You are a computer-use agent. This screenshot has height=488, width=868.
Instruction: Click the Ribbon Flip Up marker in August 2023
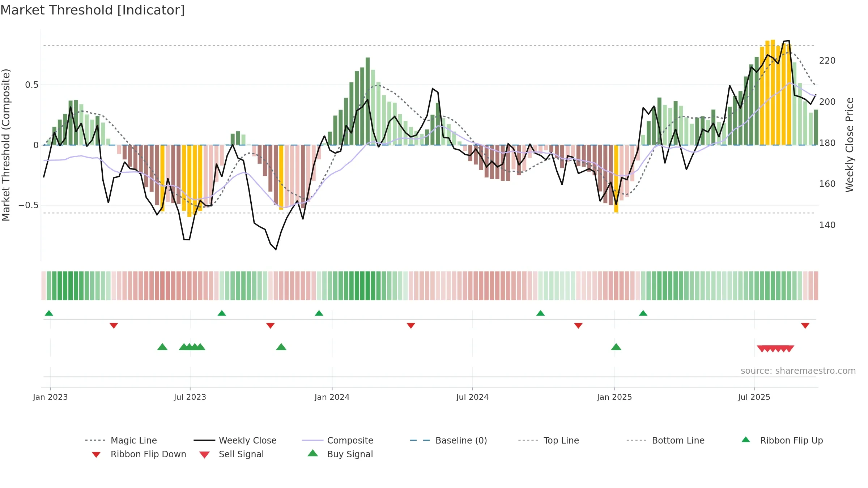[x=222, y=313]
